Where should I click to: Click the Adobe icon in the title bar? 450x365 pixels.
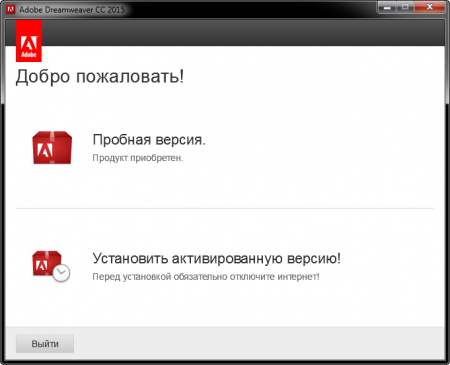(x=11, y=9)
